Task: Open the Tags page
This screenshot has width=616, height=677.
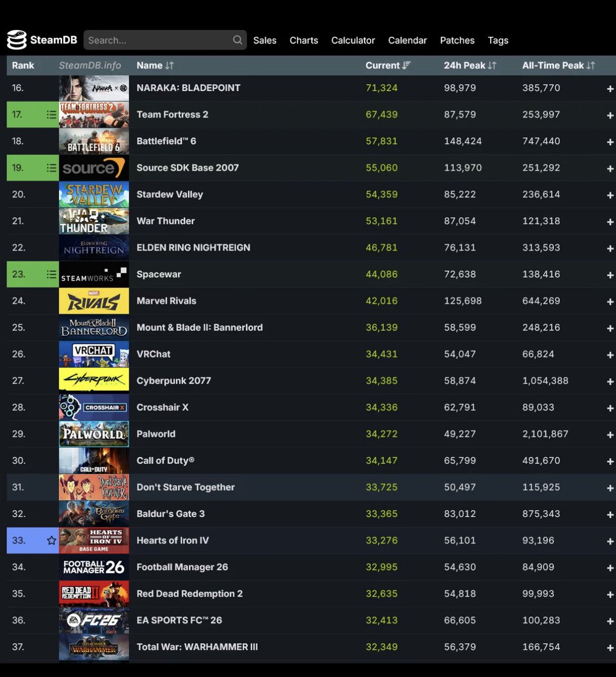Action: coord(498,41)
